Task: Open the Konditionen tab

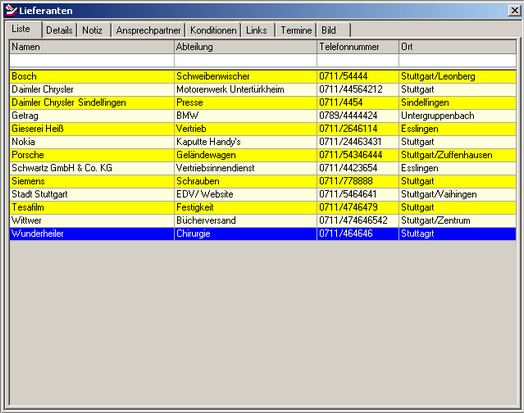Action: (213, 30)
